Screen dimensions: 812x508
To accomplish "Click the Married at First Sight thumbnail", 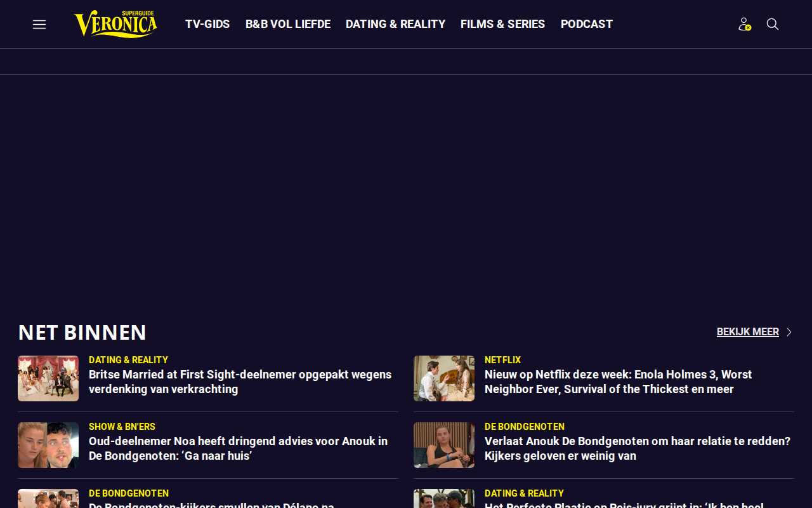I will 48,378.
